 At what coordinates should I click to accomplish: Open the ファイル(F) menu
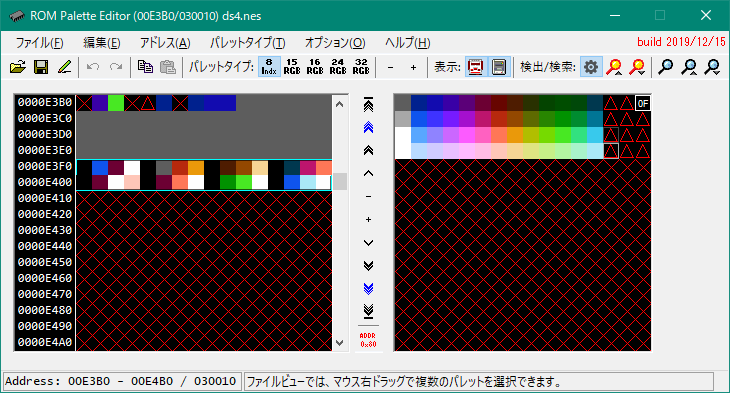pos(40,43)
